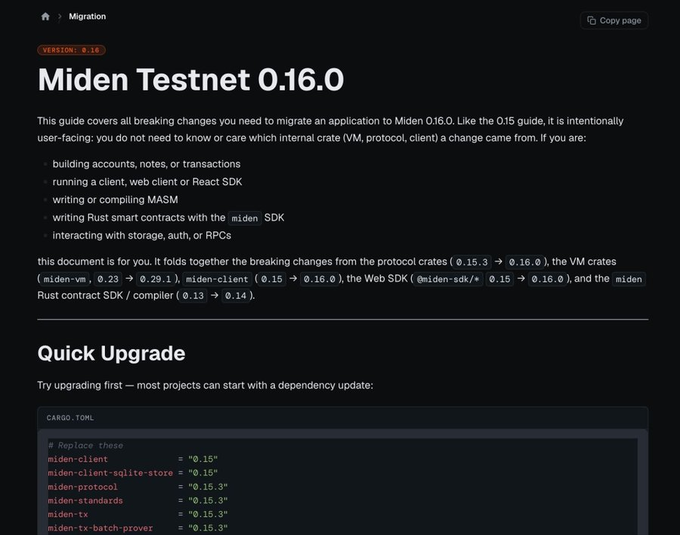Click the 'miden-client' inline code in paragraph
The image size is (680, 535).
pyautogui.click(x=217, y=279)
